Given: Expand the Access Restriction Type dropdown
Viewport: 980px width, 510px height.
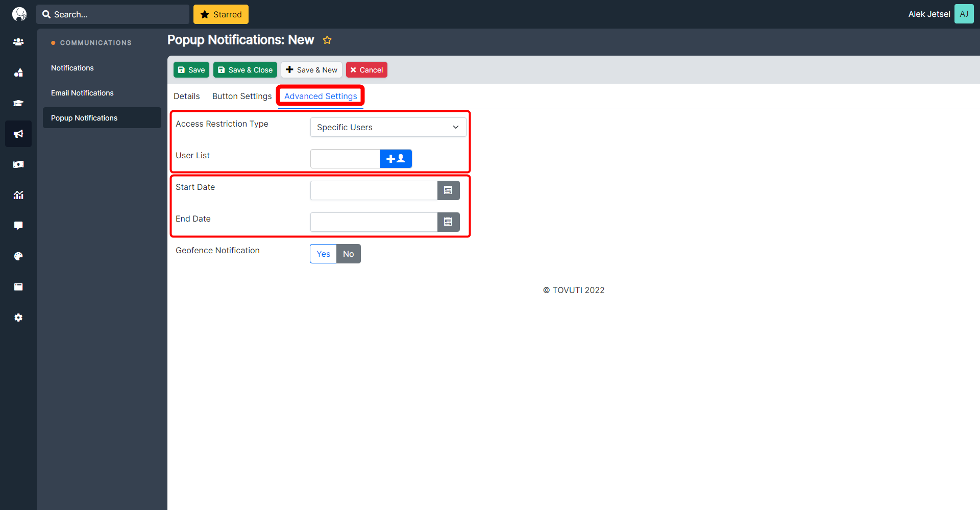Looking at the screenshot, I should click(x=388, y=127).
